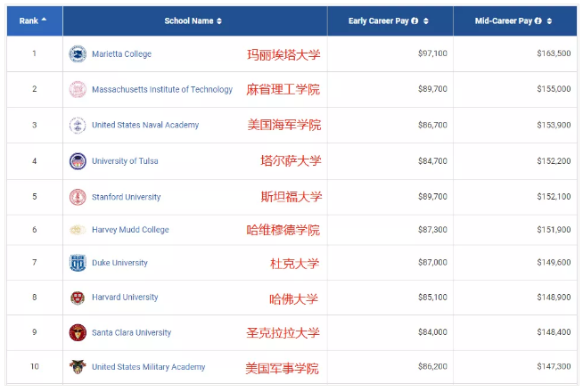Sort by School Name column header

(193, 20)
